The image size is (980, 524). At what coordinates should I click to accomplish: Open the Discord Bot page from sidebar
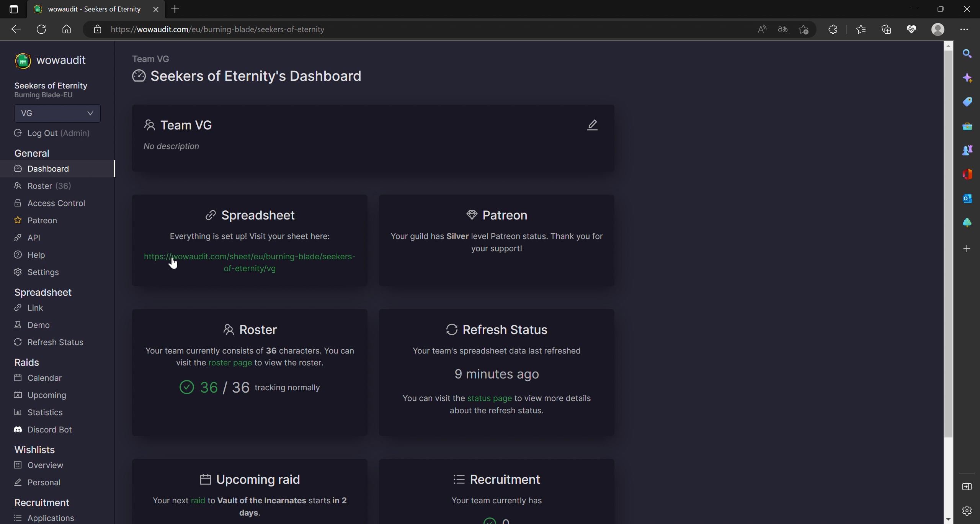click(49, 429)
